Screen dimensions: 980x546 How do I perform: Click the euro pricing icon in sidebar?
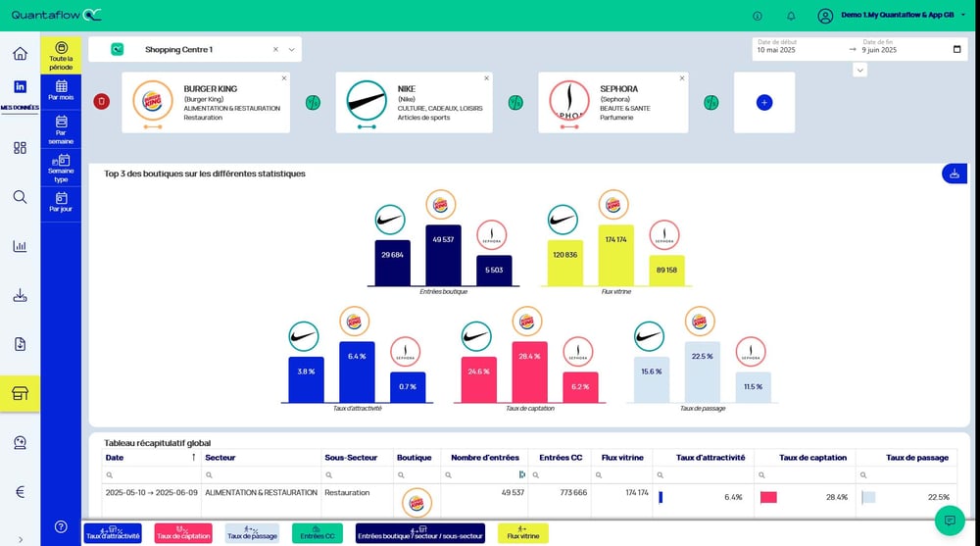coord(20,492)
